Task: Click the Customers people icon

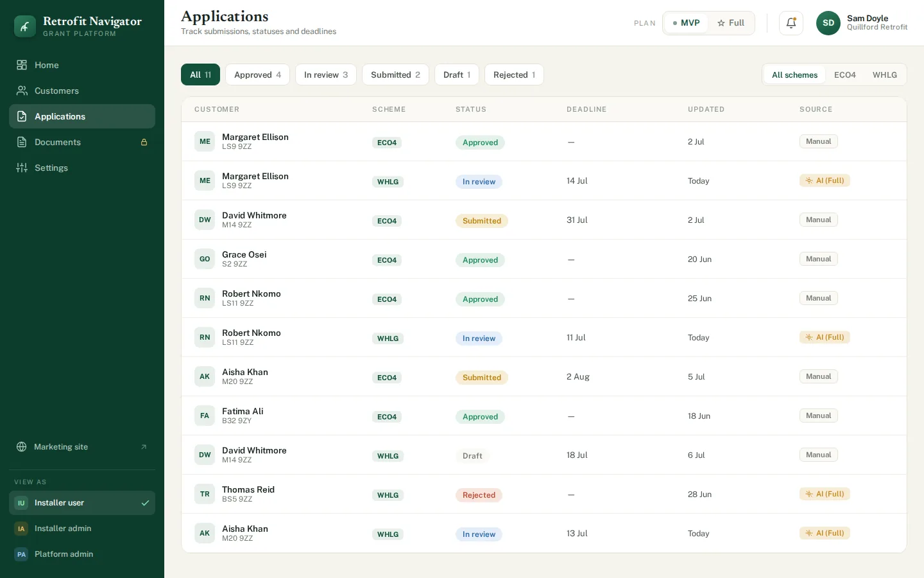Action: coord(22,91)
